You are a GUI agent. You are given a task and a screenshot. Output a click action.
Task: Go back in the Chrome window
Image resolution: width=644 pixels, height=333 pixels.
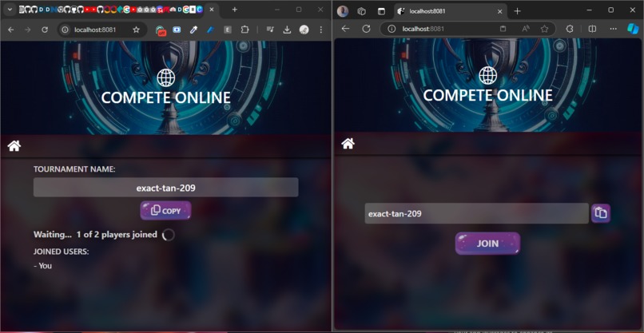pyautogui.click(x=11, y=30)
